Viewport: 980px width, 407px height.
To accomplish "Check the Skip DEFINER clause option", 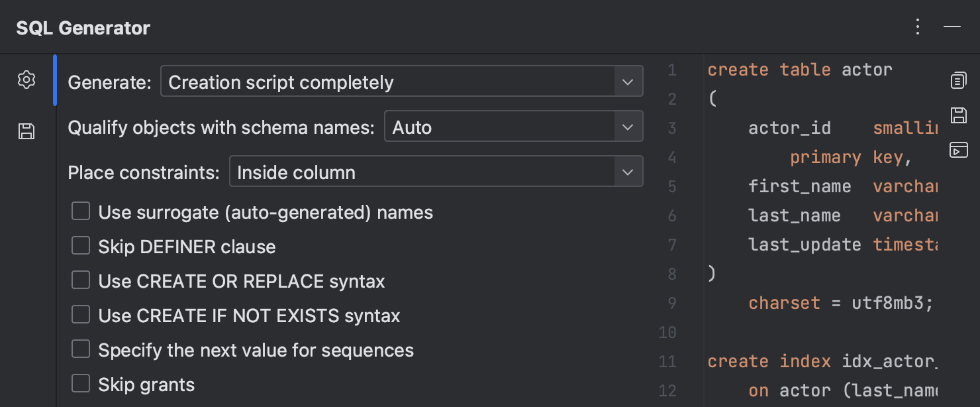I will click(80, 245).
